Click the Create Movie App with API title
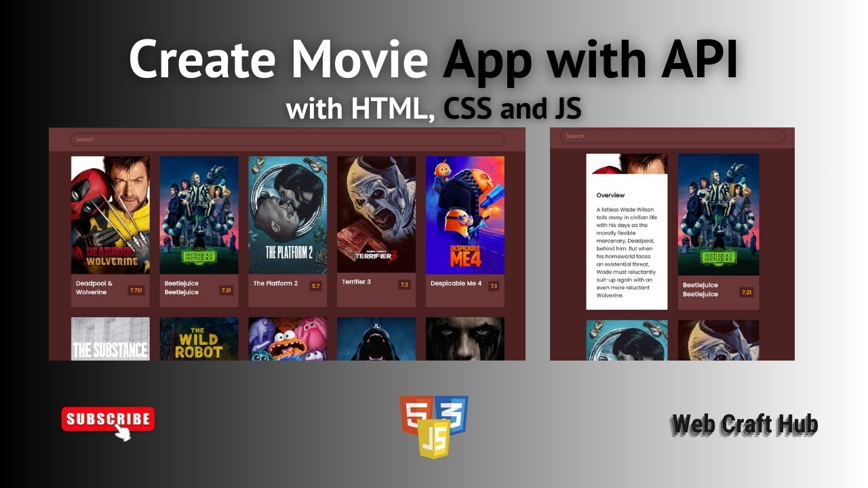 [x=434, y=60]
